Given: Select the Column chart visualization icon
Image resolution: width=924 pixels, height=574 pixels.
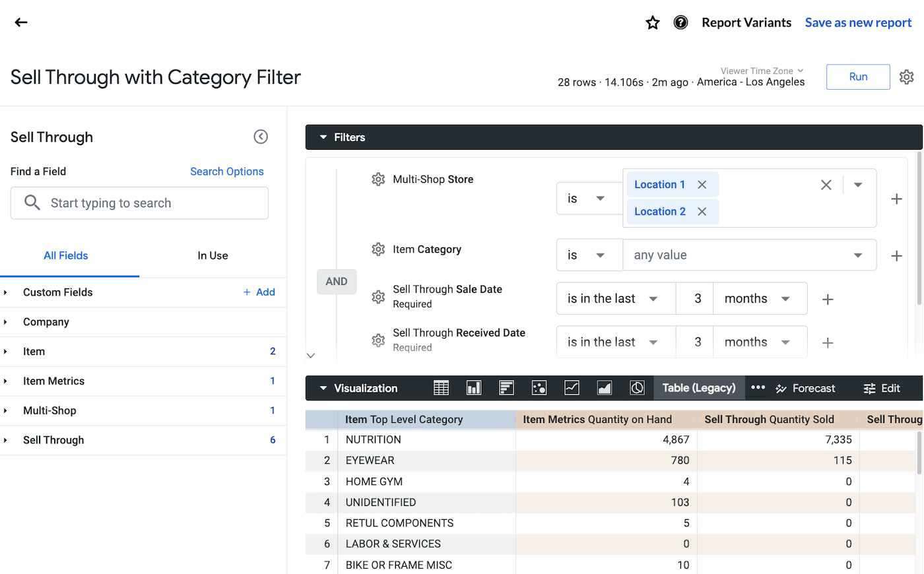Looking at the screenshot, I should point(474,388).
